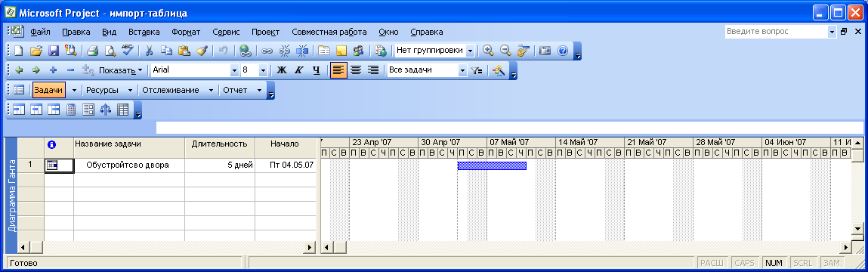The image size is (868, 272).
Task: Open the calculator icon in bottom toolbar
Action: click(x=71, y=109)
